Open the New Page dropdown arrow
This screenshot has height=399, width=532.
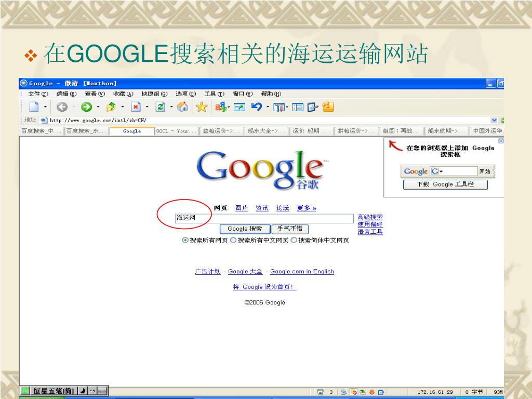point(45,107)
